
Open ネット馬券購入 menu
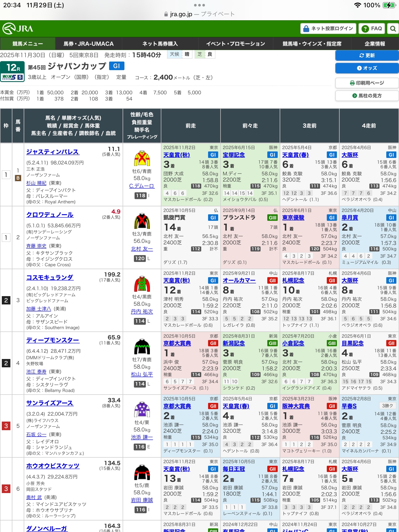pyautogui.click(x=160, y=44)
